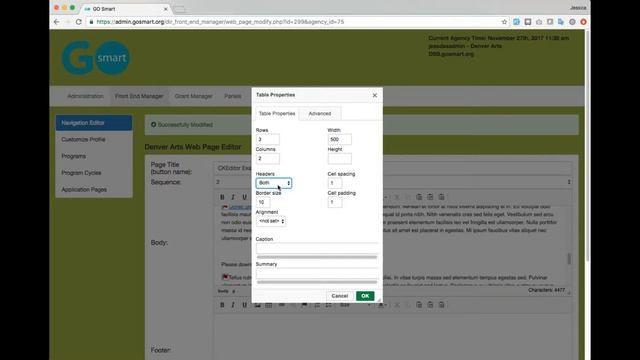Open the Jessica Chrome profile button
This screenshot has height=360, width=640.
tap(578, 8)
